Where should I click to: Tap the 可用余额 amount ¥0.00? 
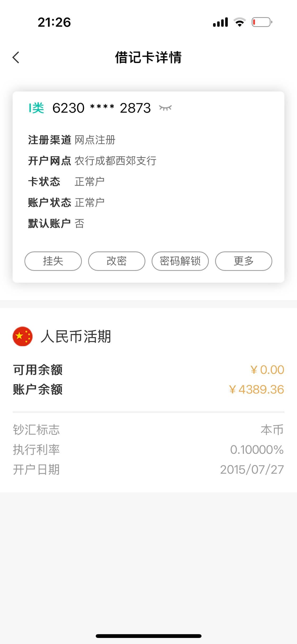(x=267, y=370)
